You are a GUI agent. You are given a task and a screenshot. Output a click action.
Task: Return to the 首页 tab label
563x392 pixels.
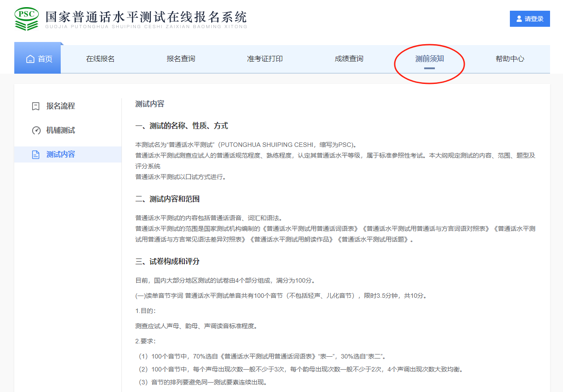45,59
